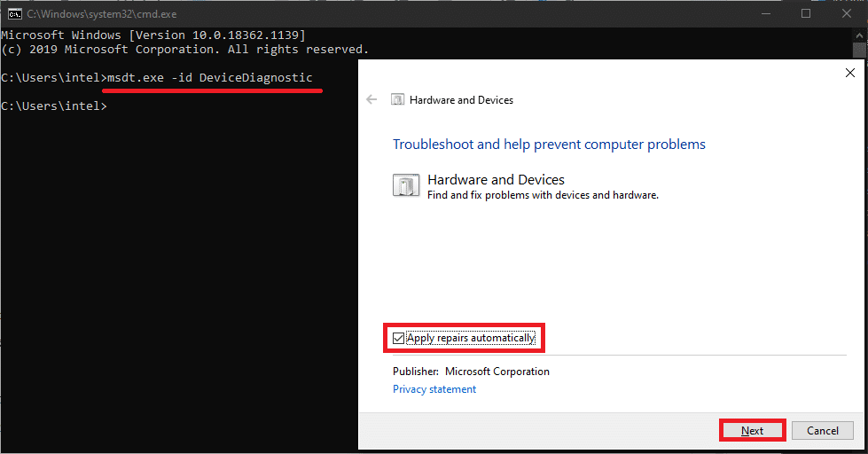Viewport: 868px width, 454px height.
Task: Minimize the Command Prompt window
Action: [764, 14]
